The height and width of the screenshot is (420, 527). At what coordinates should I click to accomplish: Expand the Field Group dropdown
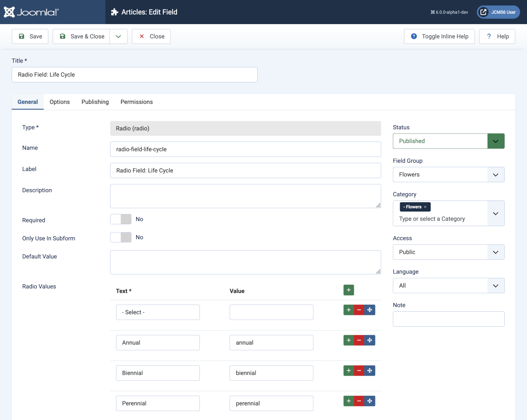tap(448, 175)
